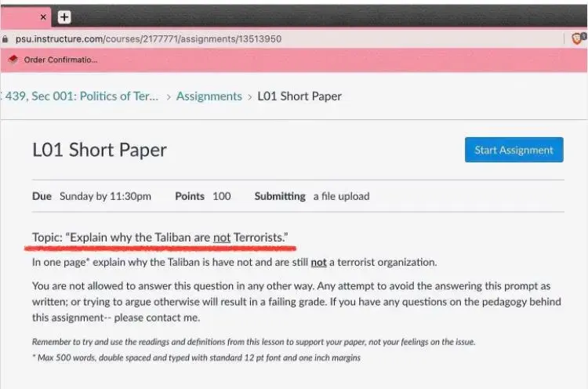588x389 pixels.
Task: Click the Order Confirmation bookmark icon
Action: pos(13,60)
